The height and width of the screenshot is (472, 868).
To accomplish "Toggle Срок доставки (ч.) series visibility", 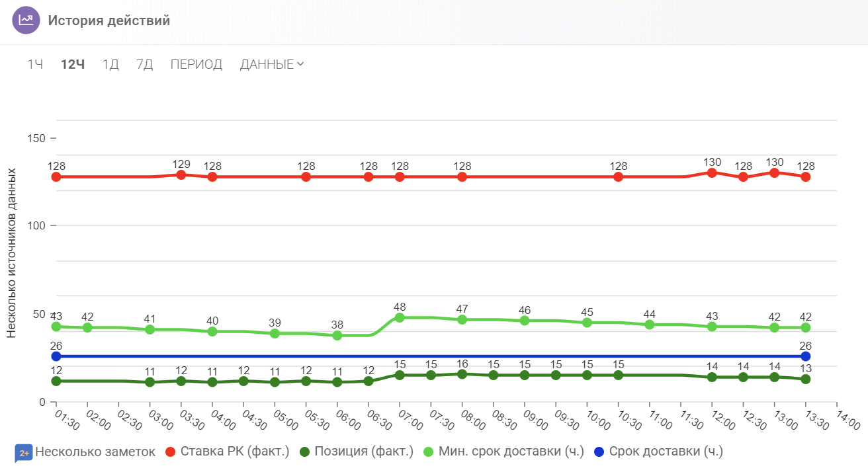I will pos(666,452).
